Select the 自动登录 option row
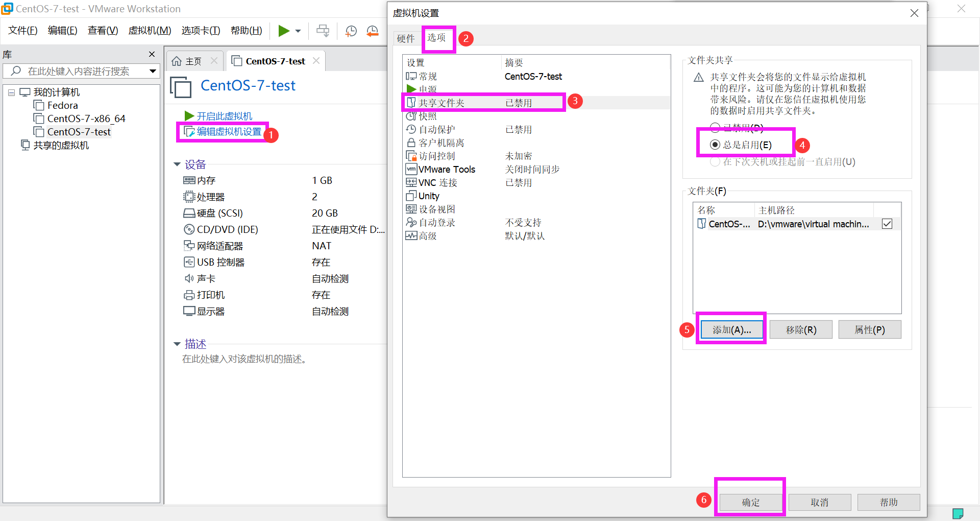This screenshot has height=521, width=980. coord(536,223)
